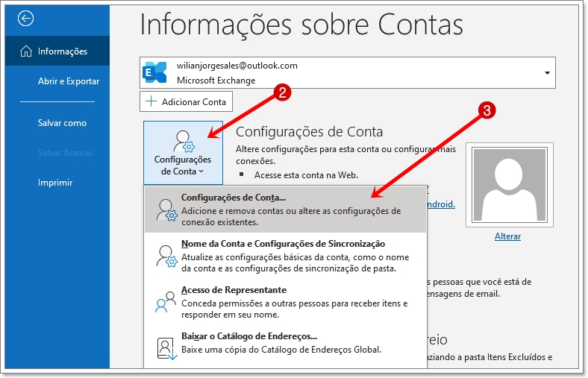The width and height of the screenshot is (588, 378).
Task: Click the Adicionar Conta button
Action: click(x=186, y=101)
